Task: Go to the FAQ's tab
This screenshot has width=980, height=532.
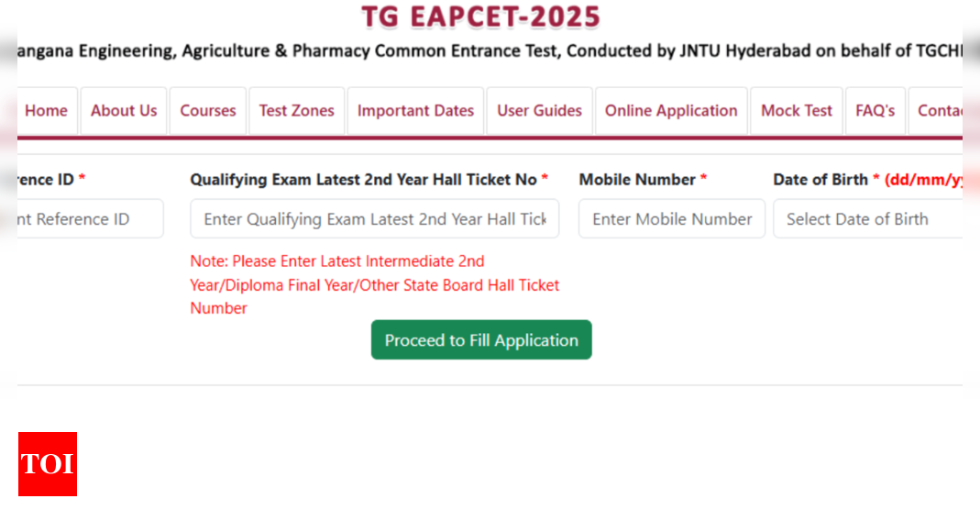Action: click(x=875, y=111)
